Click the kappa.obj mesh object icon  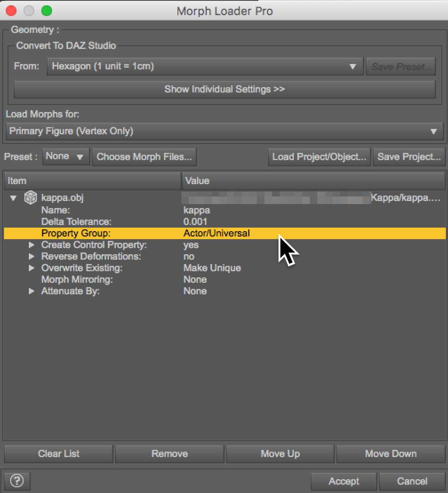tap(30, 198)
